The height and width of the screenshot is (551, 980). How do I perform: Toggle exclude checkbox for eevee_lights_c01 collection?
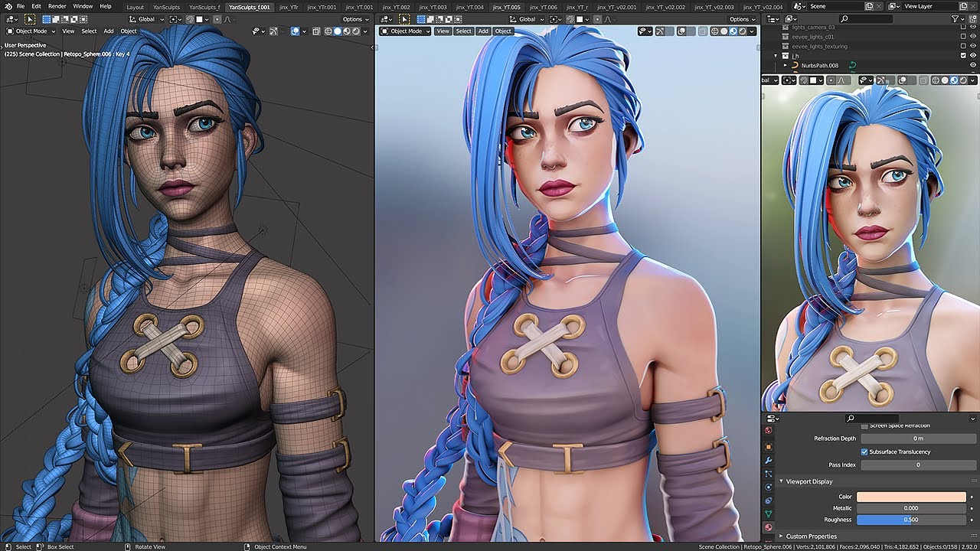963,36
